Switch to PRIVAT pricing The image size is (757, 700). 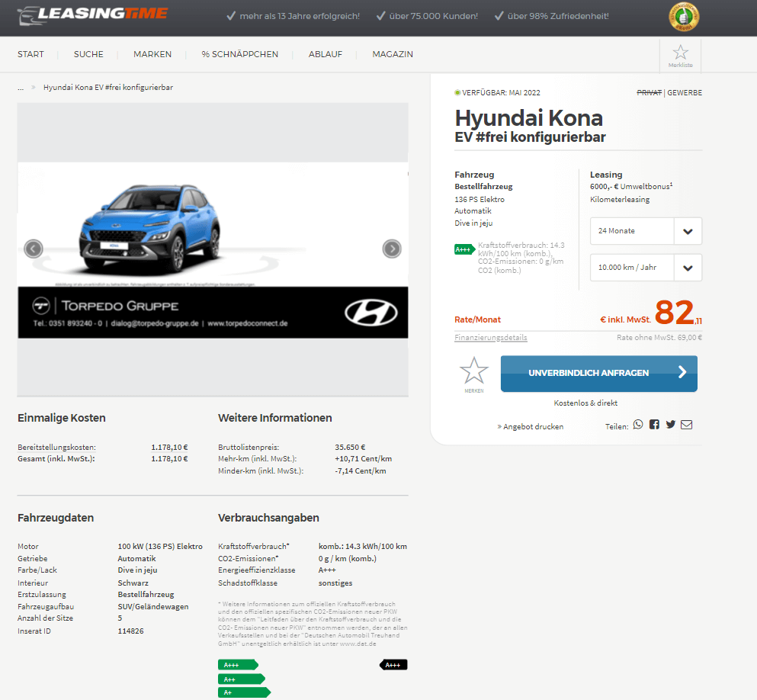tap(650, 93)
